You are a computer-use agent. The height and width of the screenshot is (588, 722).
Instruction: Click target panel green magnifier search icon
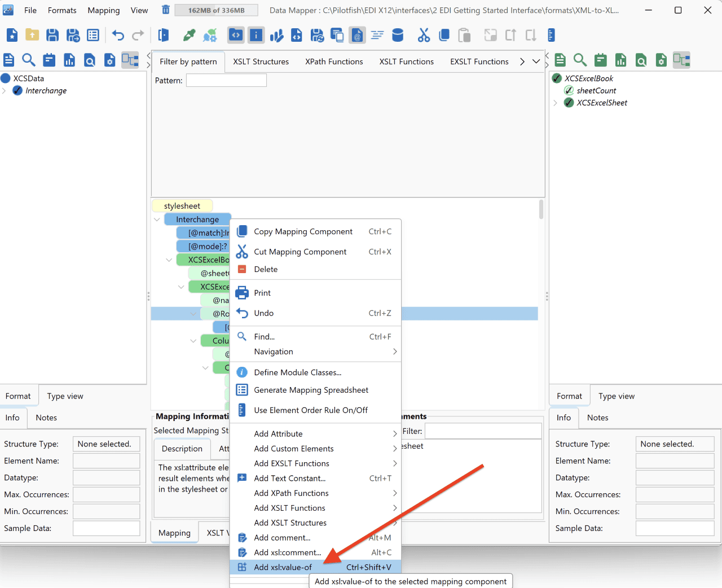click(x=580, y=60)
